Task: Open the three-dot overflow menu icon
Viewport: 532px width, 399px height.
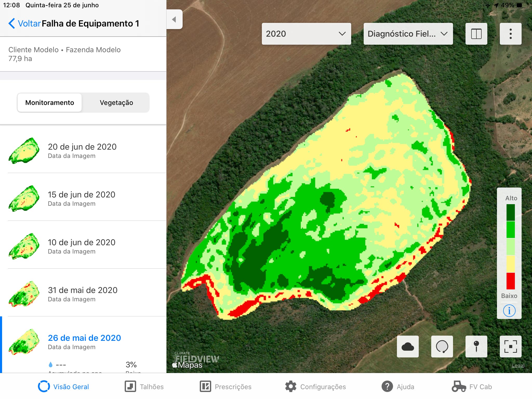Action: [510, 34]
